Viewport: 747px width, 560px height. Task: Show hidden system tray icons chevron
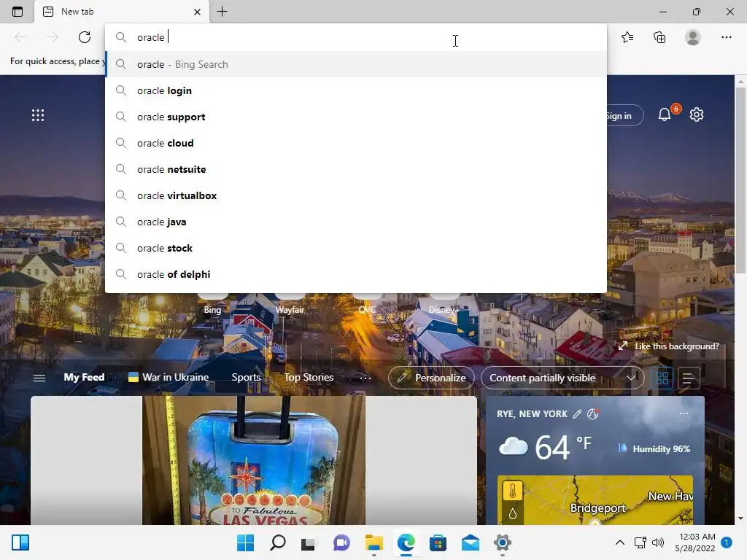[x=620, y=542]
